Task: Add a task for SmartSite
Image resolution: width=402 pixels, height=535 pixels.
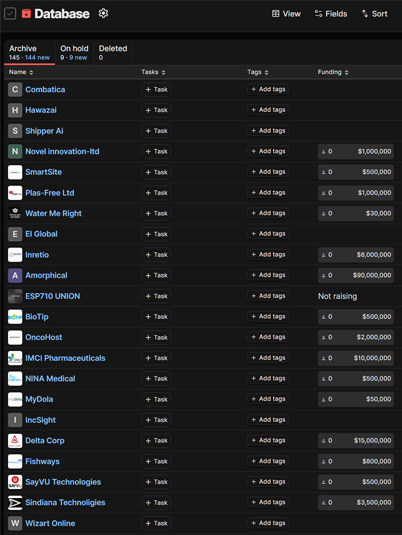Action: [x=156, y=172]
